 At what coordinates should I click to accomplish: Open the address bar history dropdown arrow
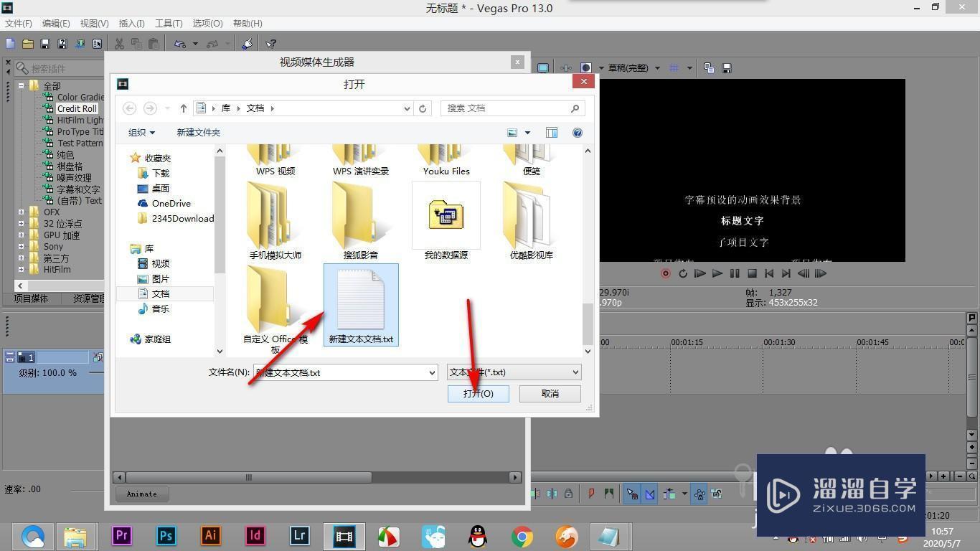coord(407,108)
